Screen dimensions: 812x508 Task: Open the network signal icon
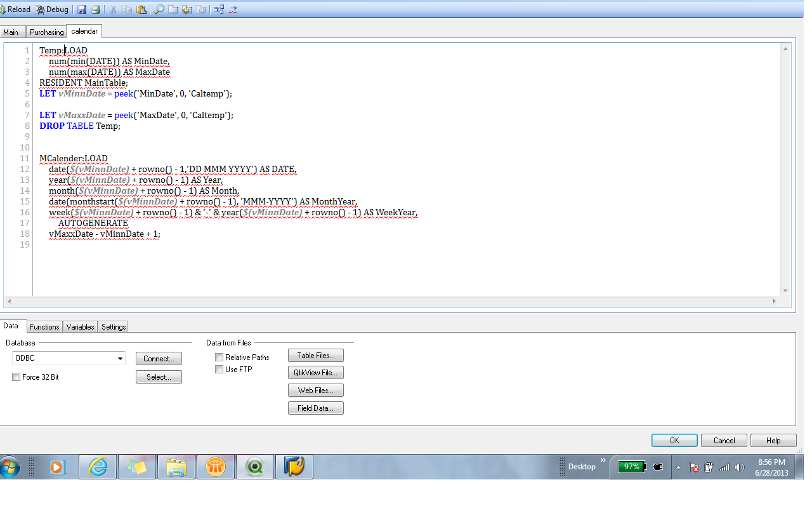tap(724, 467)
